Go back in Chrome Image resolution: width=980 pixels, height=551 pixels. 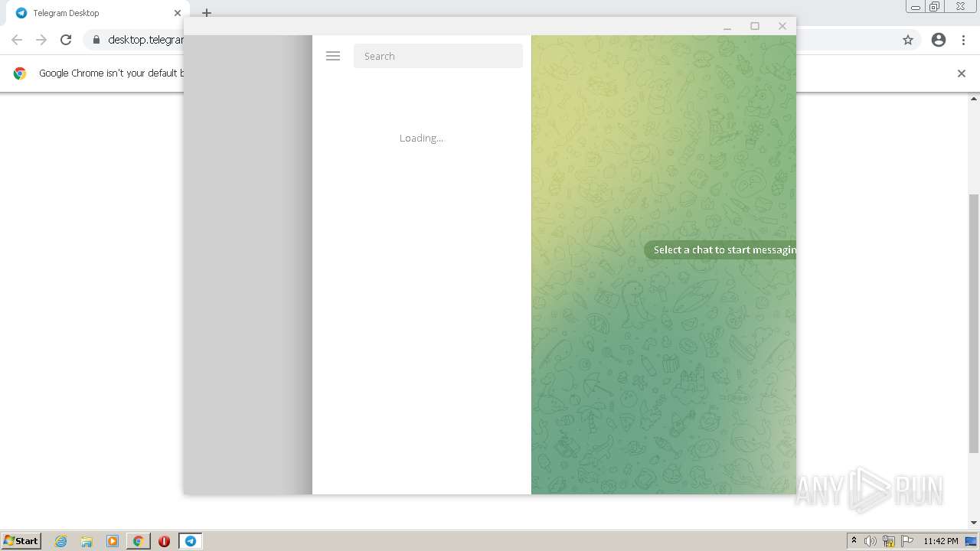click(x=17, y=40)
